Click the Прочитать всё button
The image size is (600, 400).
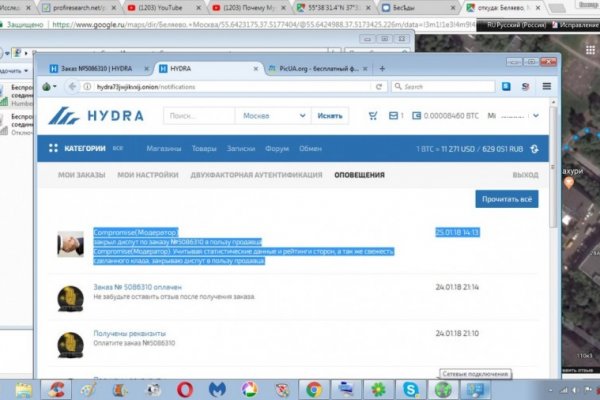[506, 199]
